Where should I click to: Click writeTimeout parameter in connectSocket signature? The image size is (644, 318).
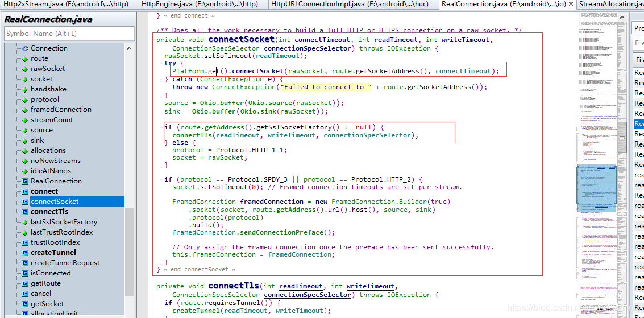(x=466, y=40)
